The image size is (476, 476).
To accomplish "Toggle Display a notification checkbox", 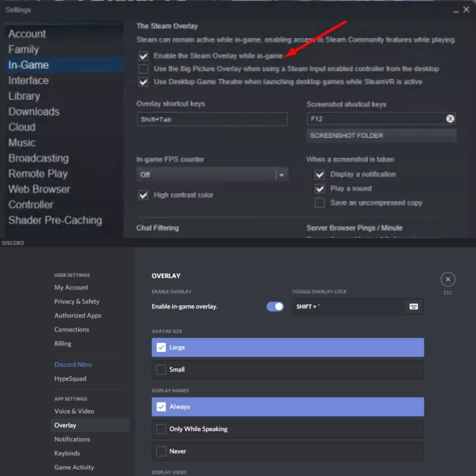I will coord(320,174).
